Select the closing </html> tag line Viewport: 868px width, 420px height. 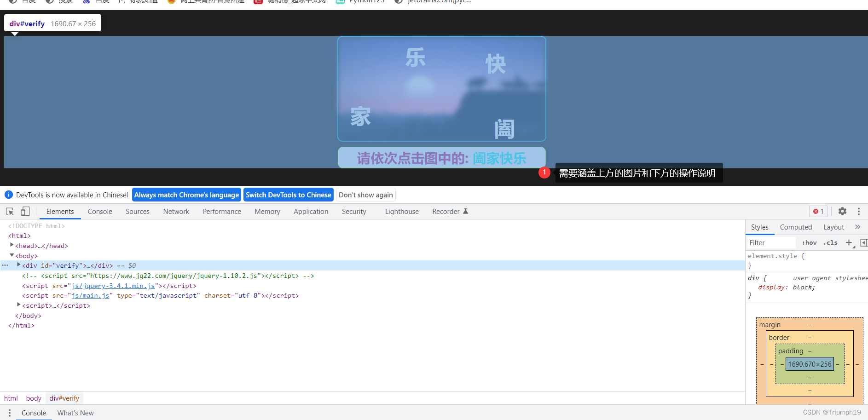pyautogui.click(x=21, y=325)
